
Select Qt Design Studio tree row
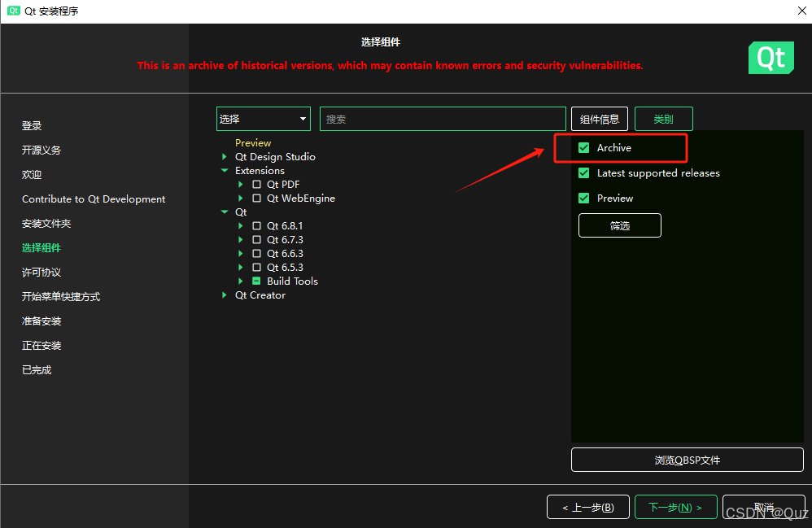[275, 156]
